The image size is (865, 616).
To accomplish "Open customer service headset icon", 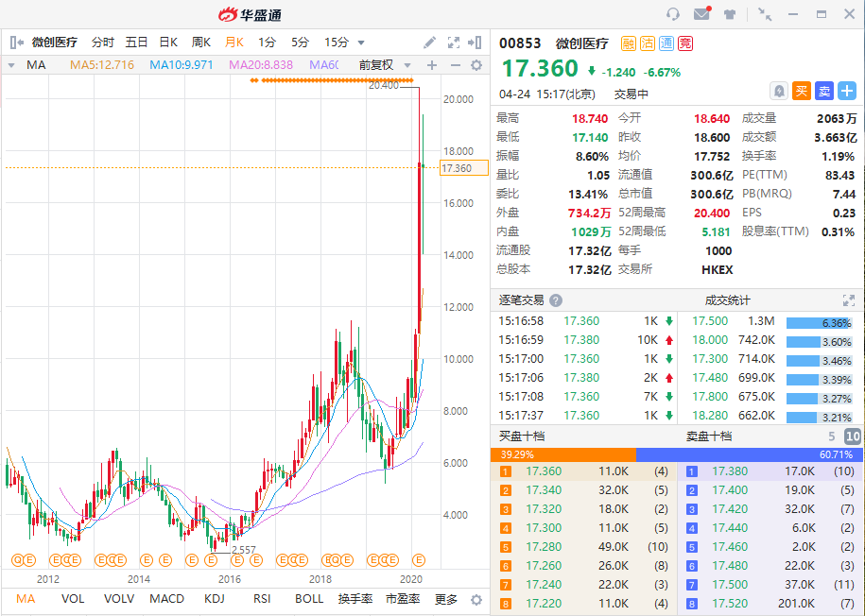I will coord(672,14).
